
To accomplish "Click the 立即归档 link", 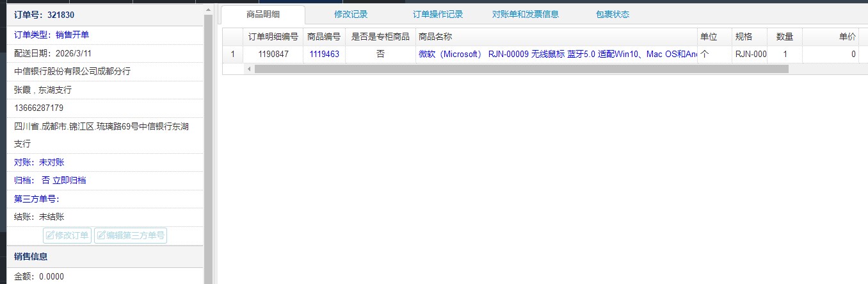I will tap(69, 180).
